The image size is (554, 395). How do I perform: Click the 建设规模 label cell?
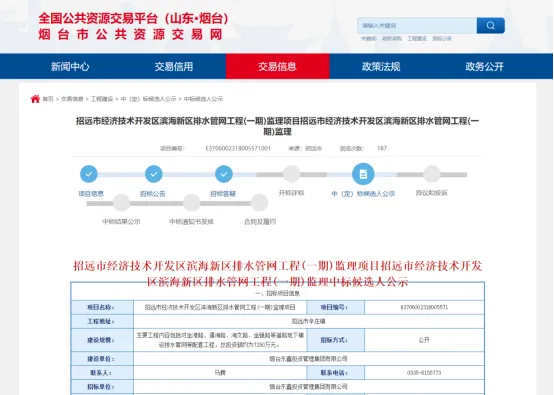coord(102,340)
